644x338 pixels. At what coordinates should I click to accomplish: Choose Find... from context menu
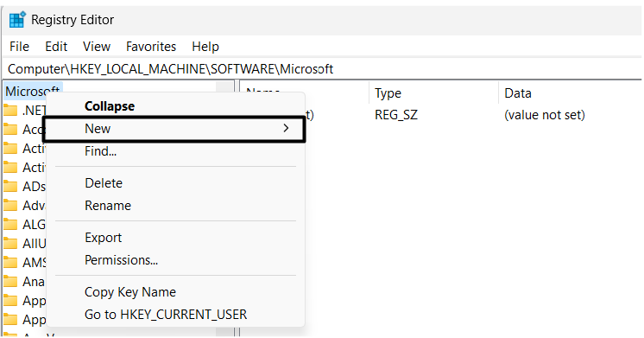click(x=100, y=151)
